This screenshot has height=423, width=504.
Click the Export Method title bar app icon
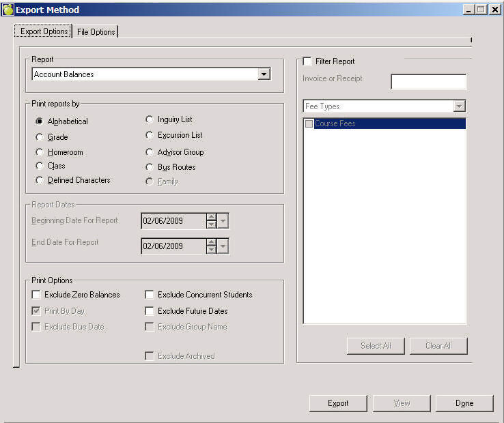[8, 10]
